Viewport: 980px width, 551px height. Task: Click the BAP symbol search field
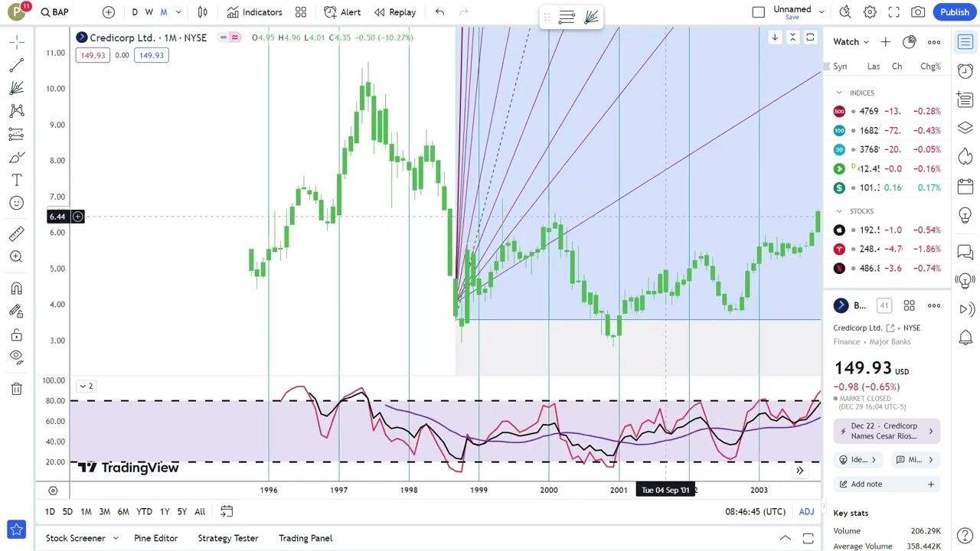coord(55,12)
